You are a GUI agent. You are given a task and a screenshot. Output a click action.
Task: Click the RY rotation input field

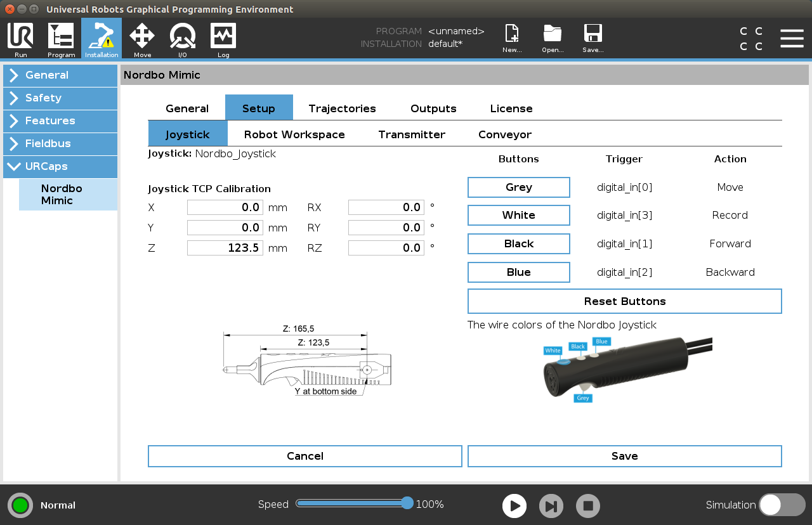pyautogui.click(x=386, y=228)
